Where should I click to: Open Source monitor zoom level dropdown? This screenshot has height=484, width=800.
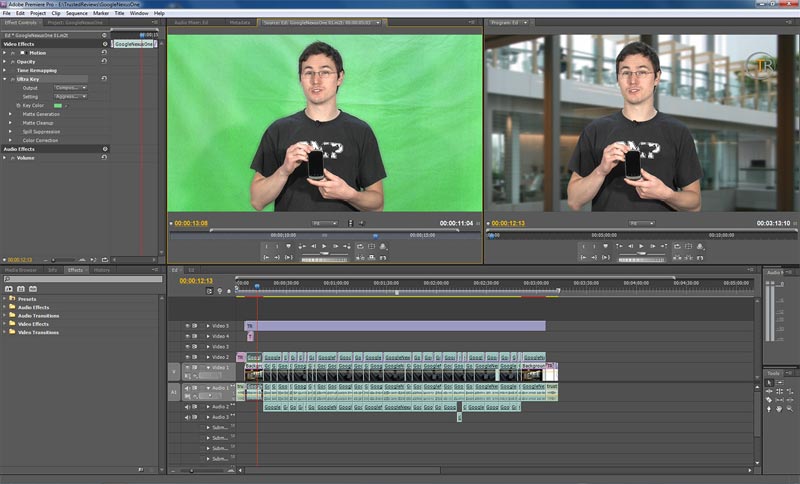pos(325,223)
